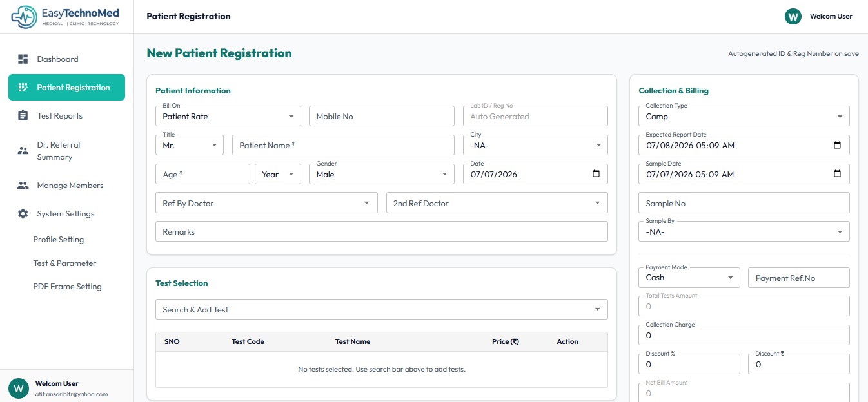Open calendar picker for Expected Report Date
Image resolution: width=868 pixels, height=402 pixels.
tap(838, 145)
